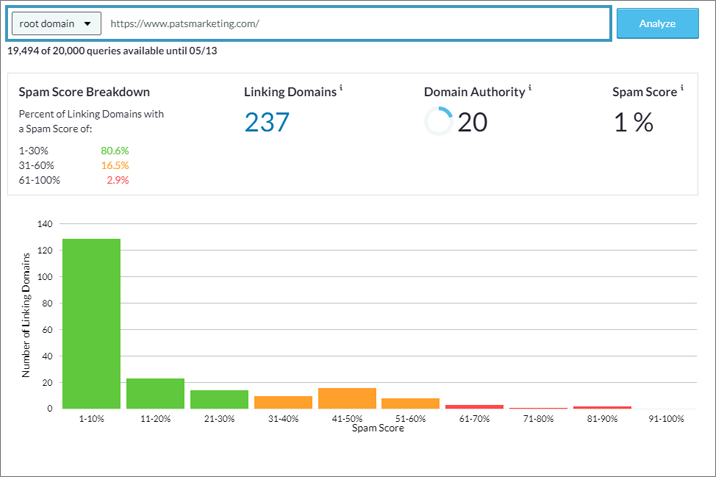Image resolution: width=716 pixels, height=477 pixels.
Task: Select the 1-10% spam score bar
Action: [91, 323]
